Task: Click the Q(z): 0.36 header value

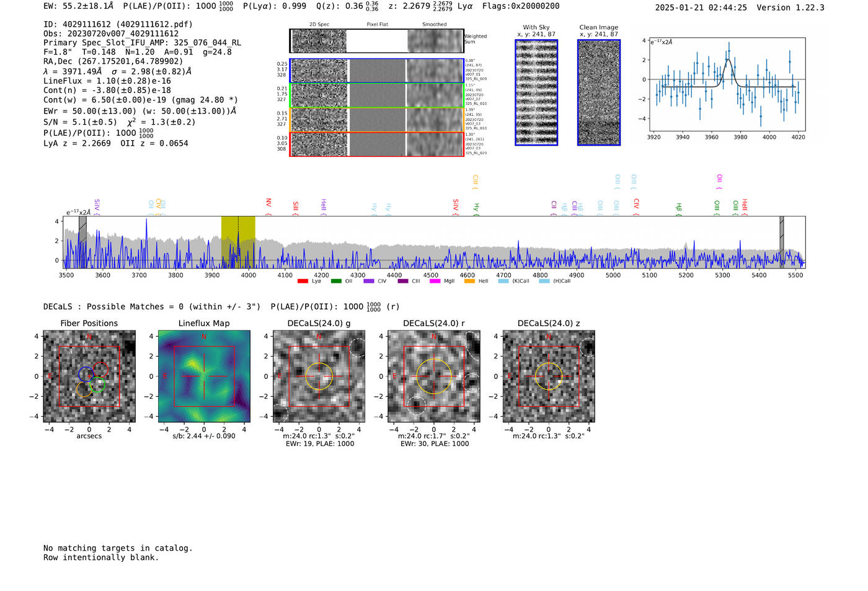Action: tap(339, 6)
